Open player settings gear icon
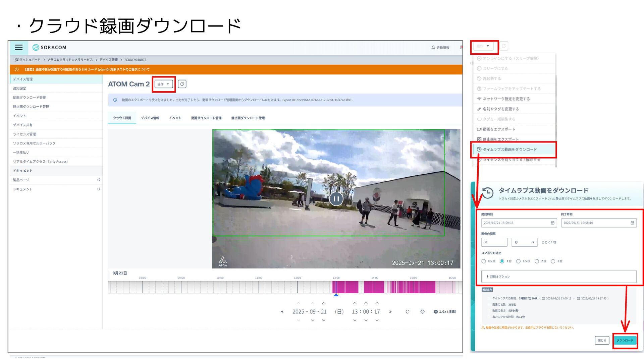Viewport: 644px width, 362px height. [x=422, y=312]
